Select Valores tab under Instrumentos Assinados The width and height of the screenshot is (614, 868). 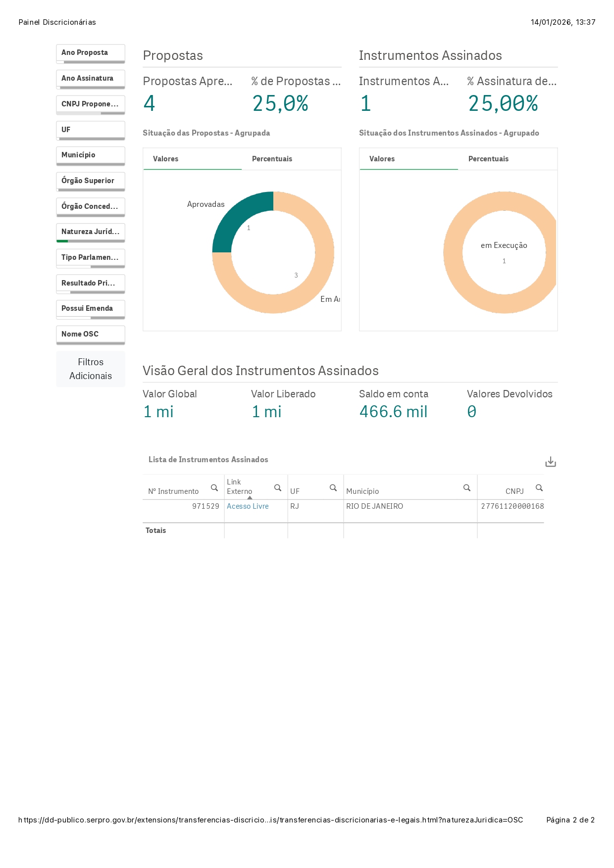tap(382, 159)
